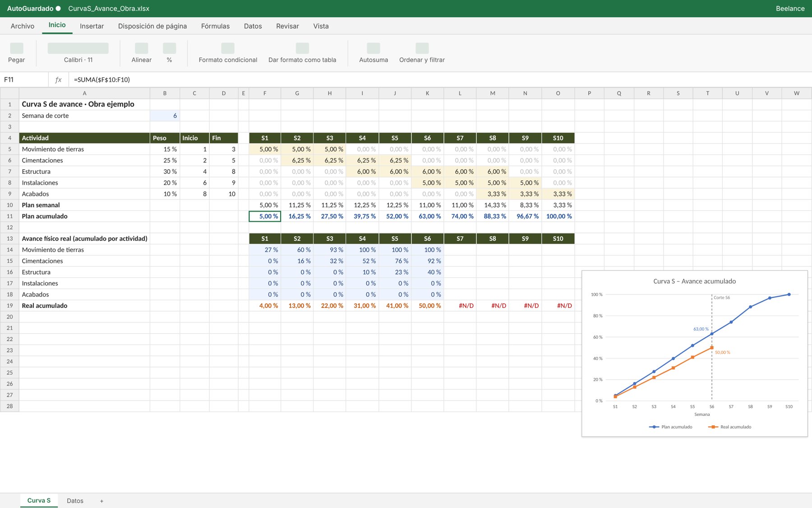Toggle the AutoGuardado switch
This screenshot has width=812, height=508.
pyautogui.click(x=58, y=9)
